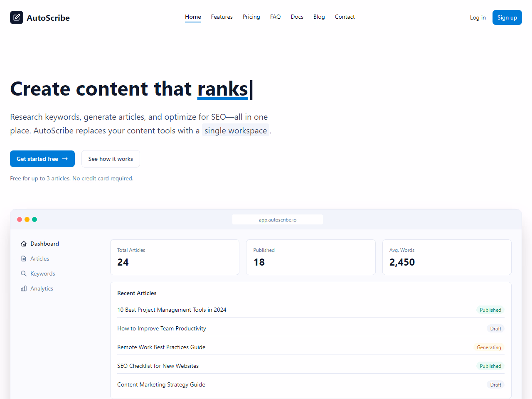Navigate to the Docs section

coord(297,17)
